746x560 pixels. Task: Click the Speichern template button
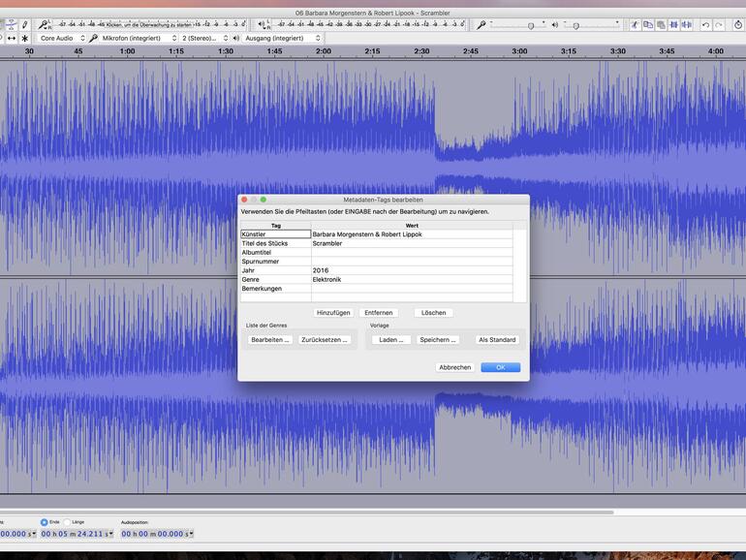437,340
